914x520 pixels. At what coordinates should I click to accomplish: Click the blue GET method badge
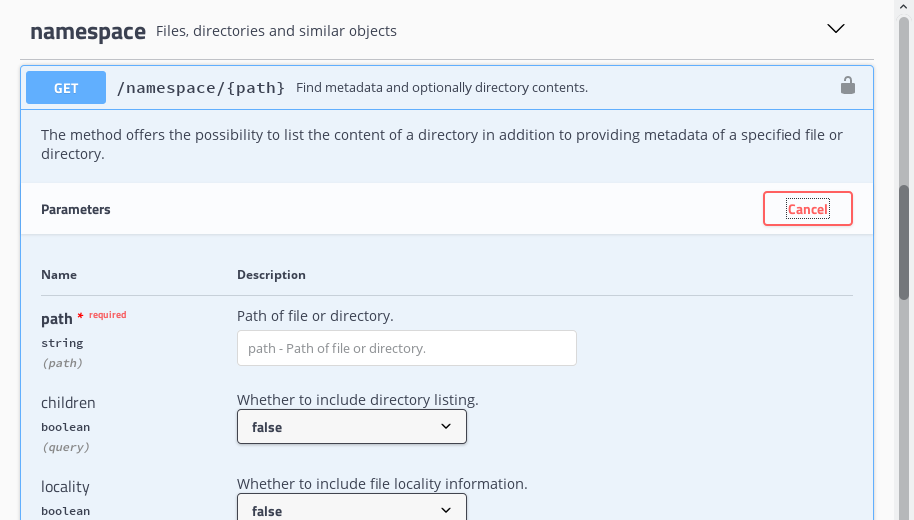(x=66, y=88)
